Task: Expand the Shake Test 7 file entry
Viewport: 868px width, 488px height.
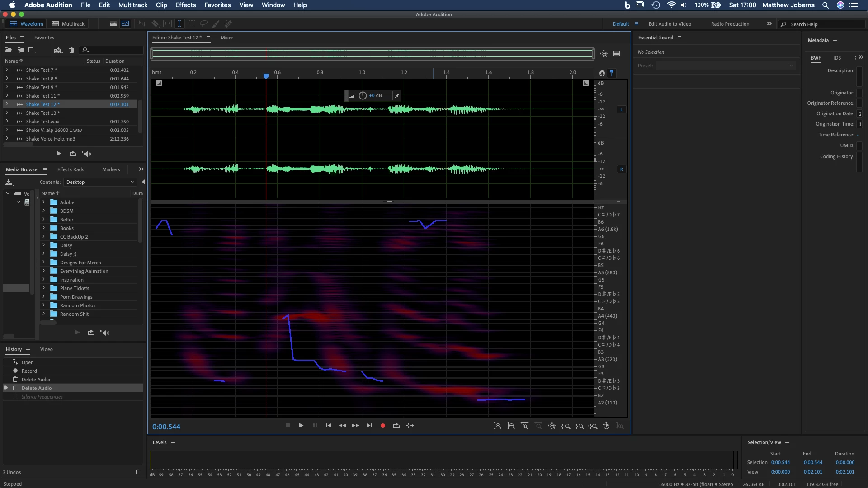Action: point(7,70)
